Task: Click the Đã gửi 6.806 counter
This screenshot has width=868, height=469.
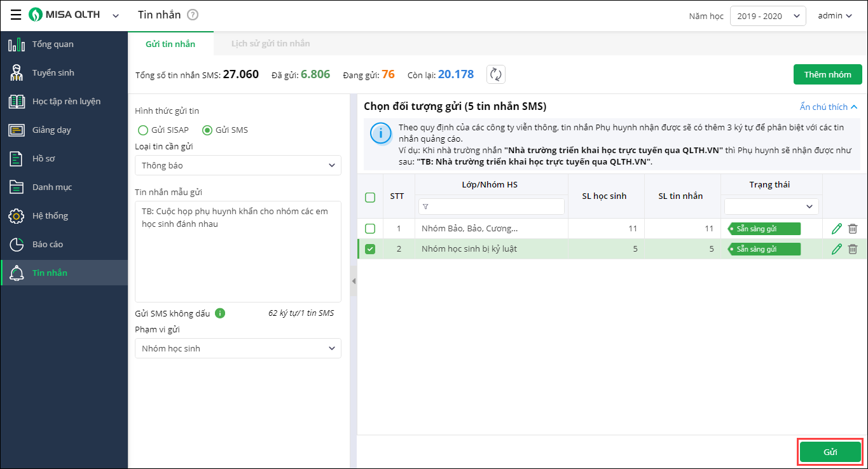Action: coord(301,74)
